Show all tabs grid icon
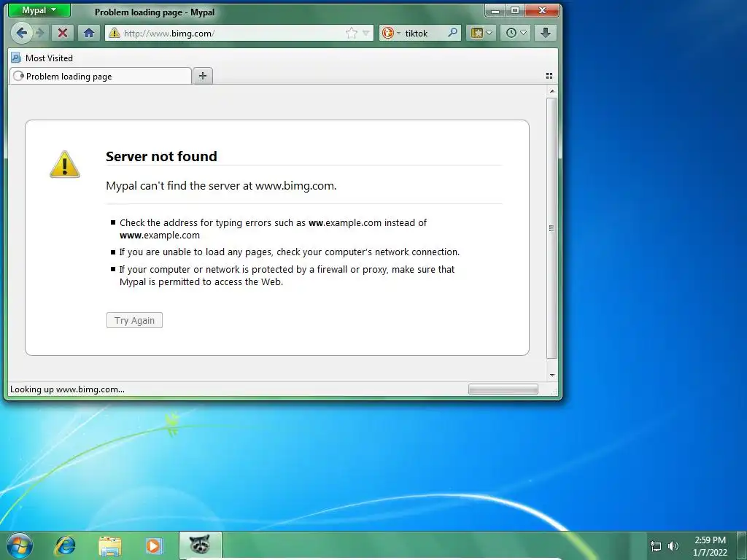Viewport: 747px width, 560px height. [549, 76]
